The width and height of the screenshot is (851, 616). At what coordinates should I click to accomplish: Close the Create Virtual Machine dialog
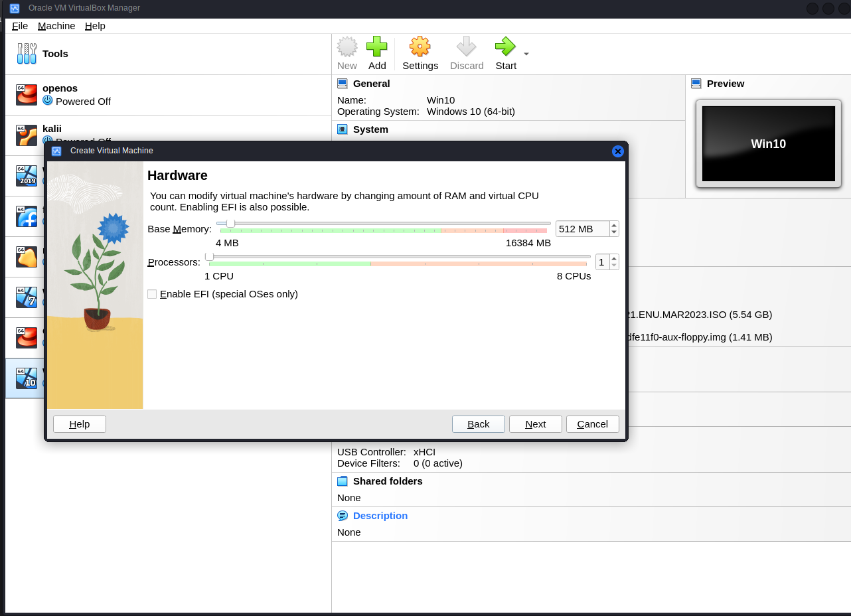click(618, 151)
